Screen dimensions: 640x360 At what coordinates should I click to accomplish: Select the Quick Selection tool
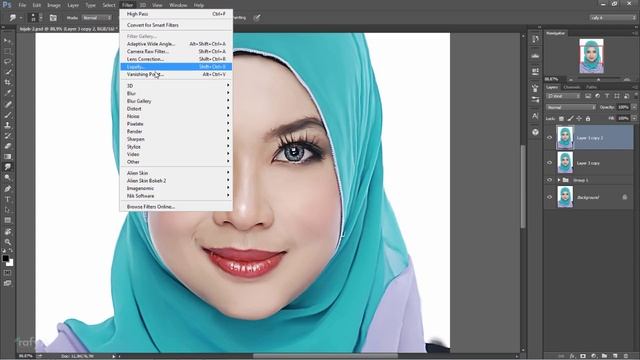point(7,72)
